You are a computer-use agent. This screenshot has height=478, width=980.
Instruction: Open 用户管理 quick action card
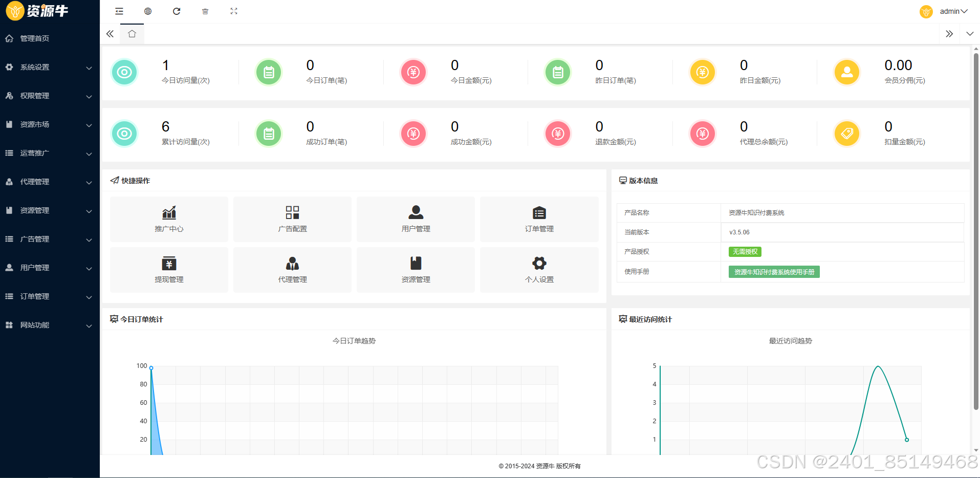(x=416, y=219)
